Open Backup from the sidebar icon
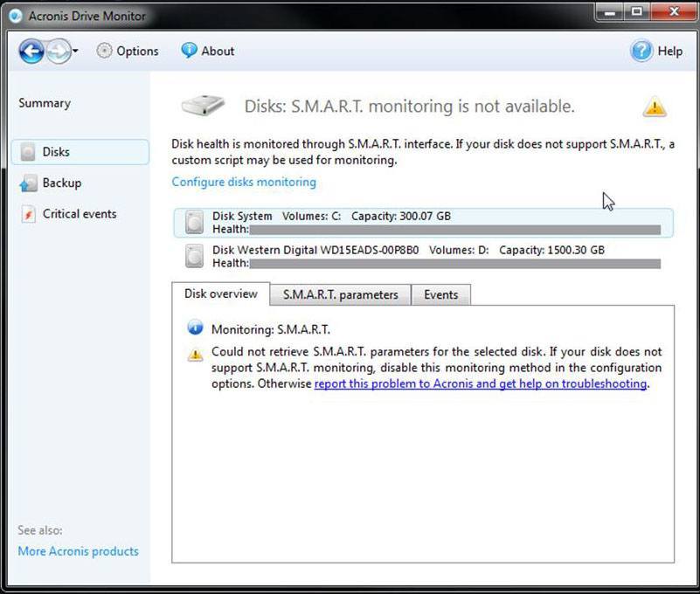The height and width of the screenshot is (594, 700). coord(26,183)
